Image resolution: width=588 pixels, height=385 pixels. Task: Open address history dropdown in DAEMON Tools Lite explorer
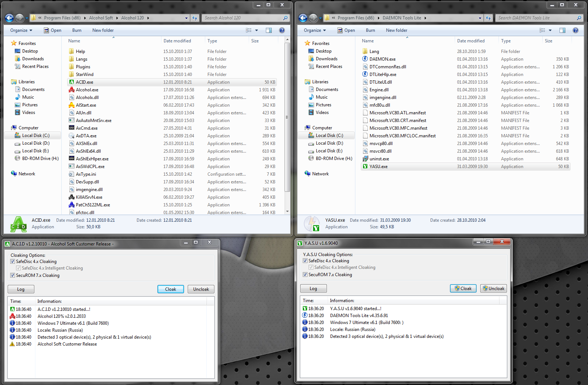(x=480, y=18)
